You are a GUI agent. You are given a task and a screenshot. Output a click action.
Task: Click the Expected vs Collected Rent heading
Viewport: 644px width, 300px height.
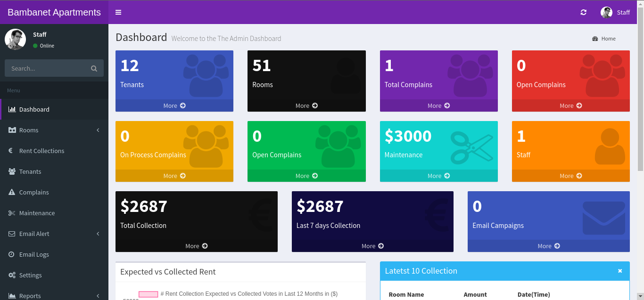point(168,272)
